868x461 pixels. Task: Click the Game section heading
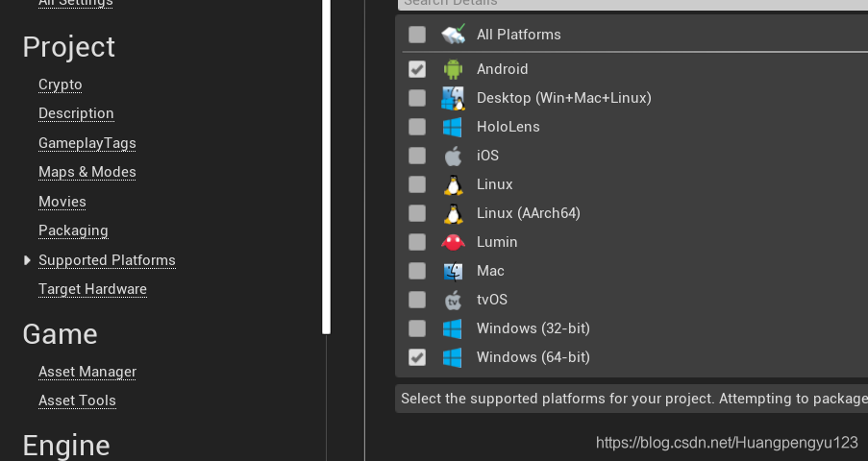coord(60,334)
